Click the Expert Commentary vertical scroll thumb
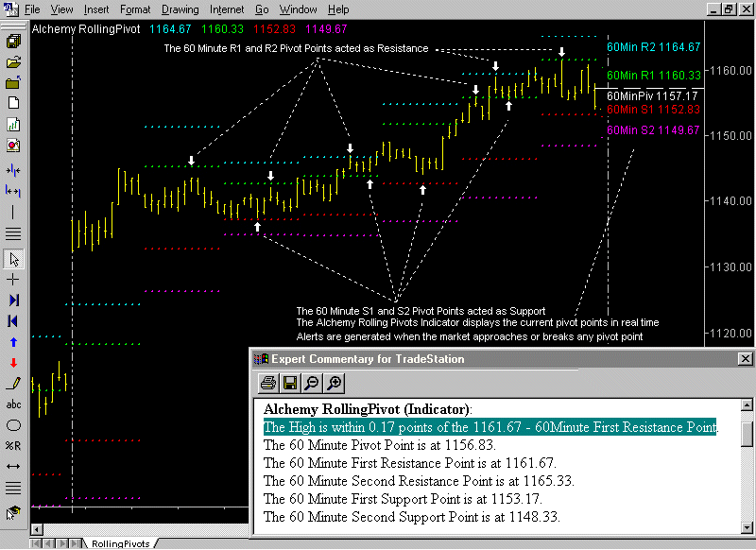The width and height of the screenshot is (756, 550). click(747, 435)
